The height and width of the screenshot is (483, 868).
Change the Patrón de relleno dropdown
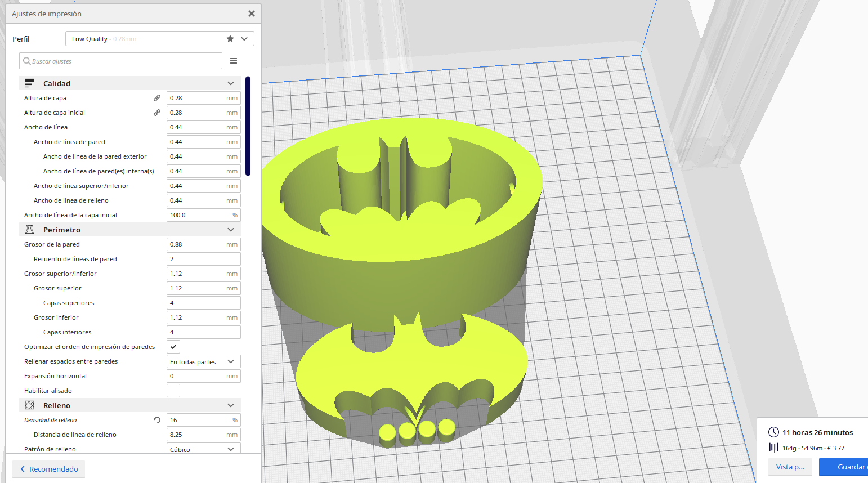coord(230,449)
